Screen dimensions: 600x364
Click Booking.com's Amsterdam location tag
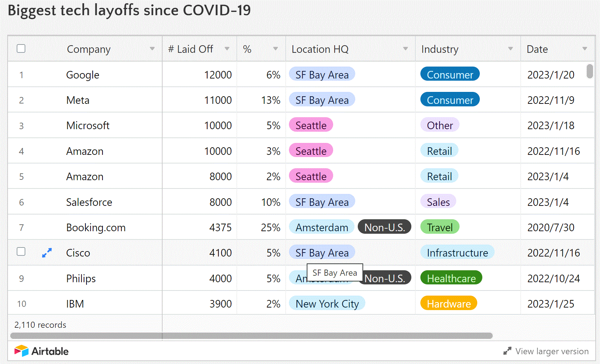[322, 227]
